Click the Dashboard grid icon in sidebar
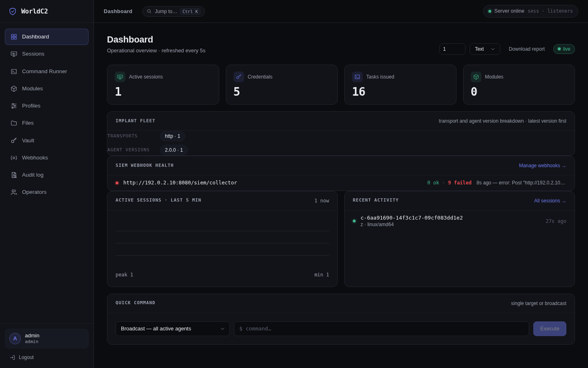The height and width of the screenshot is (368, 588). point(14,37)
